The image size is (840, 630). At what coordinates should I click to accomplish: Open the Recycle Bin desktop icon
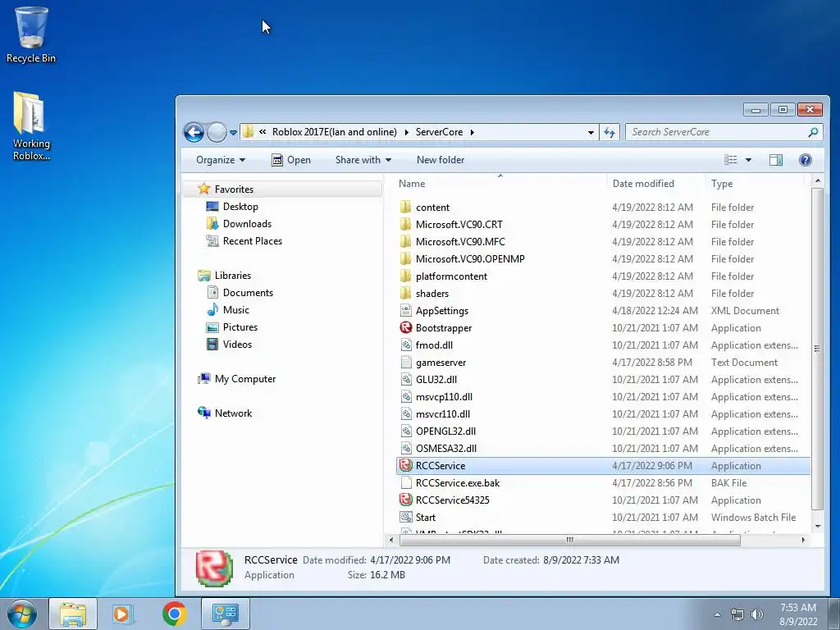coord(31,34)
